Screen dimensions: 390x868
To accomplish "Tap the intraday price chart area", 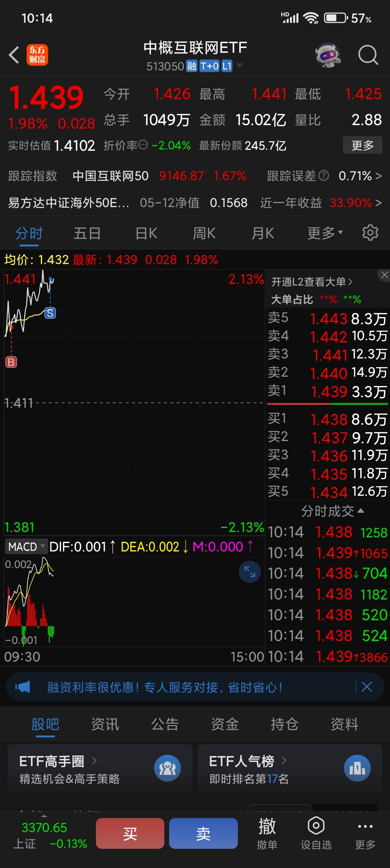I will pos(134,403).
